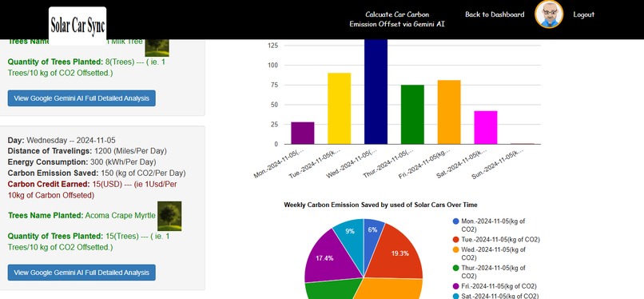
Task: Click the pie chart title Weekly Carbon Emission Saved
Action: [380, 205]
